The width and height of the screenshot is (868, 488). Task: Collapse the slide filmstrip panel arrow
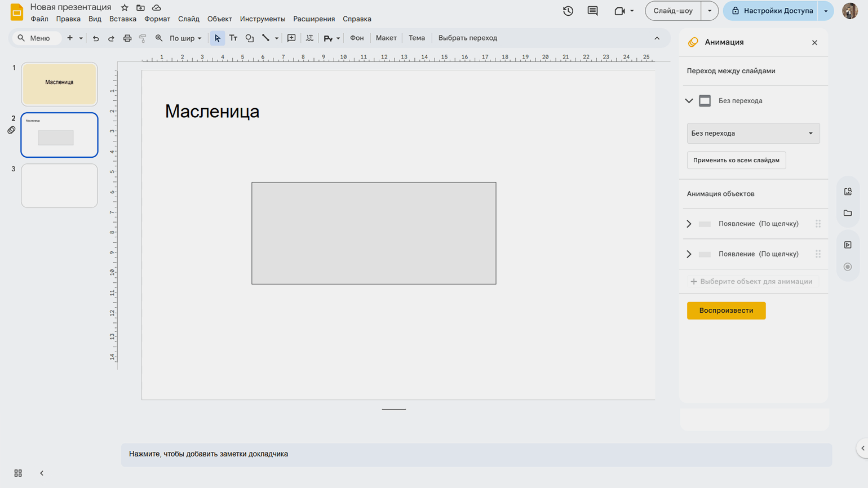click(42, 473)
